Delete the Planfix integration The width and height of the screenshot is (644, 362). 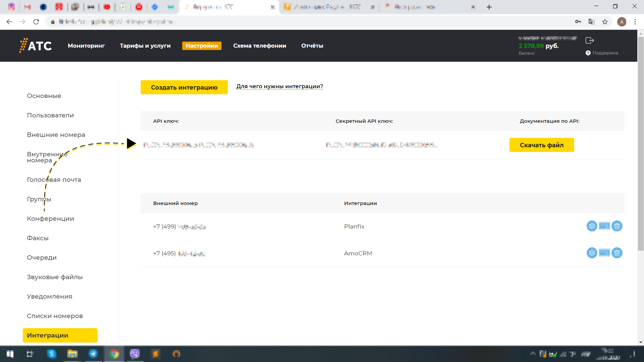(x=617, y=226)
